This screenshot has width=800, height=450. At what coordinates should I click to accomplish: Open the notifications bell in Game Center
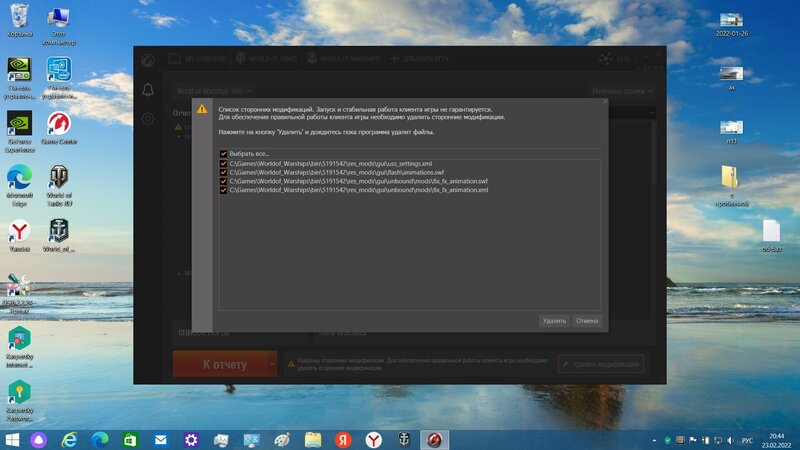click(x=148, y=90)
